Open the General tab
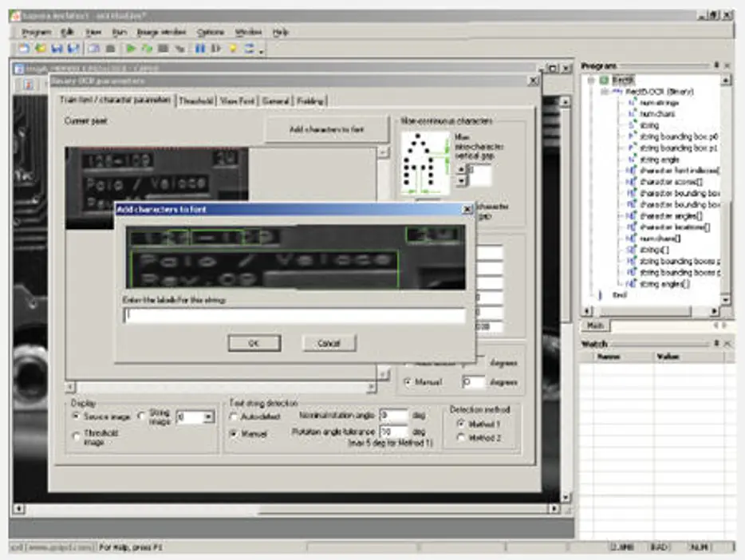Viewport: 745px width, 560px height. (x=275, y=101)
